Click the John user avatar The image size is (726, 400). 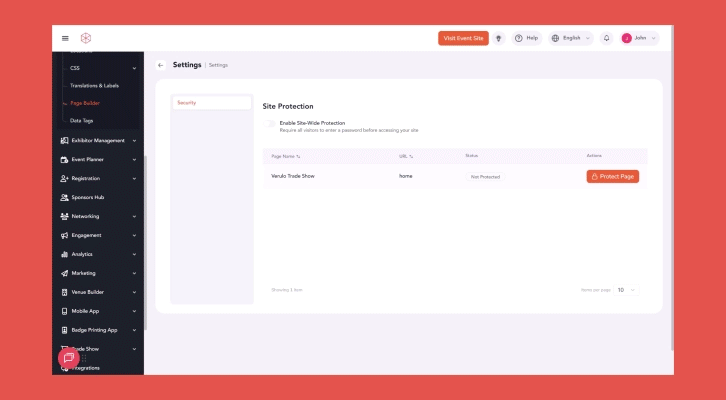pyautogui.click(x=626, y=38)
